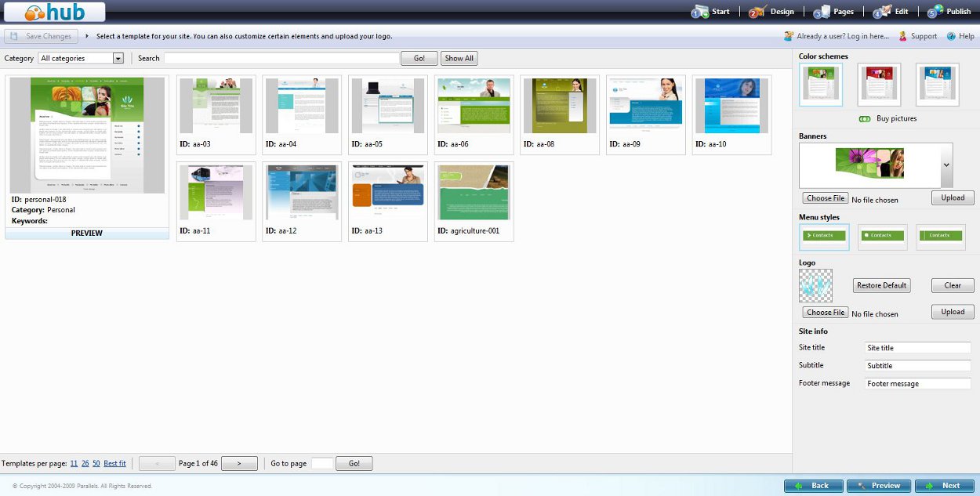
Task: Click the arrow beside Save Changes
Action: (87, 36)
